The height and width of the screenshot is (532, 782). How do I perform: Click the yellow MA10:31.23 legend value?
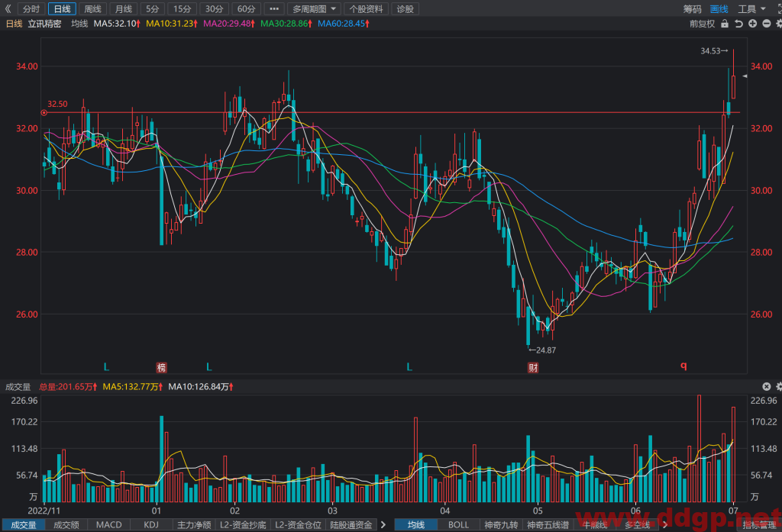click(172, 24)
